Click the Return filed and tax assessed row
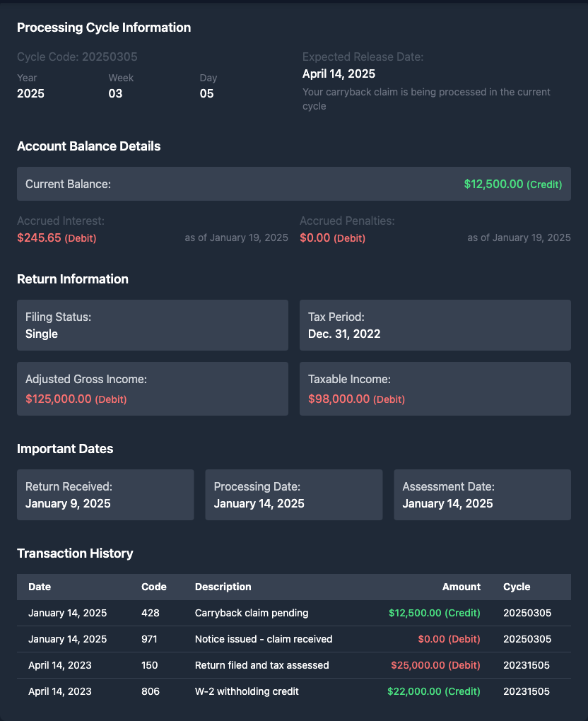This screenshot has height=721, width=588. pyautogui.click(x=293, y=665)
